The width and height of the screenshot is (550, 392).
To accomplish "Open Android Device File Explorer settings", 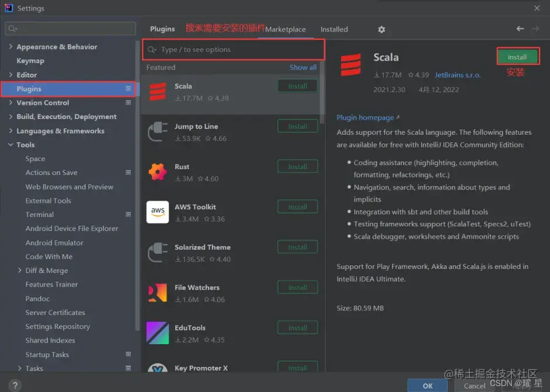I will [x=72, y=229].
